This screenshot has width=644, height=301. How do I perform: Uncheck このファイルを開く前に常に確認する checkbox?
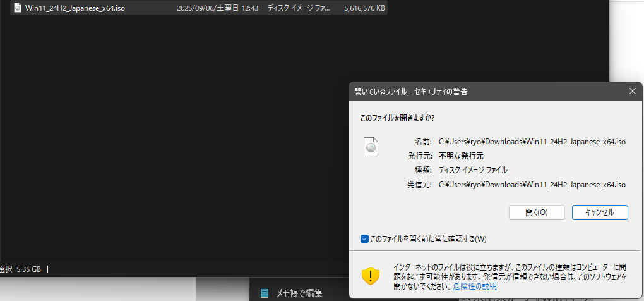coord(364,238)
